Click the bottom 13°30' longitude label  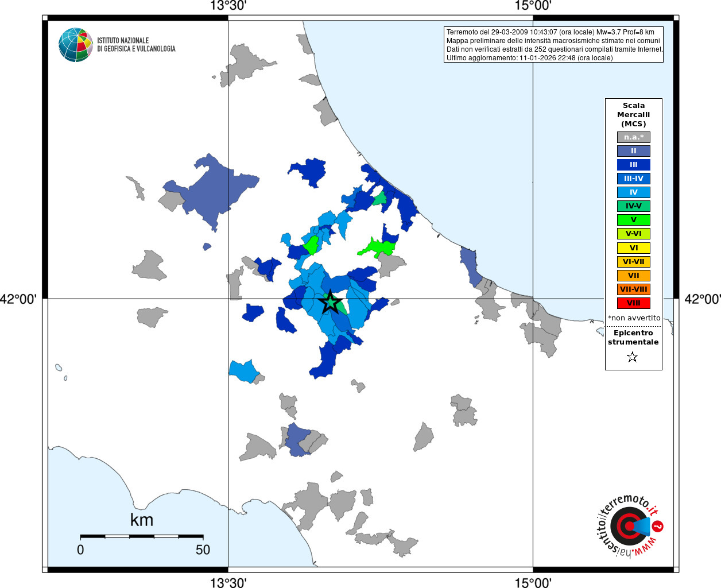tap(228, 582)
